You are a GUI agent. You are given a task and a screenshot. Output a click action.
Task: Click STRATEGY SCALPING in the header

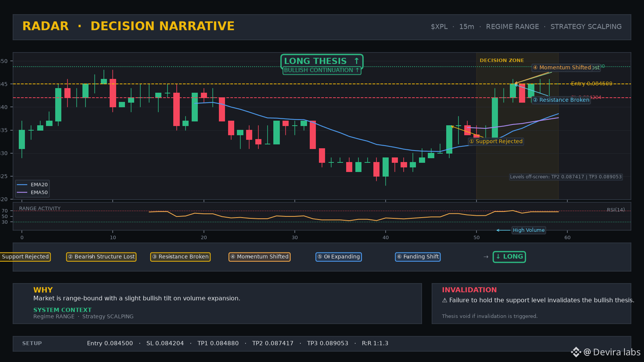click(586, 26)
